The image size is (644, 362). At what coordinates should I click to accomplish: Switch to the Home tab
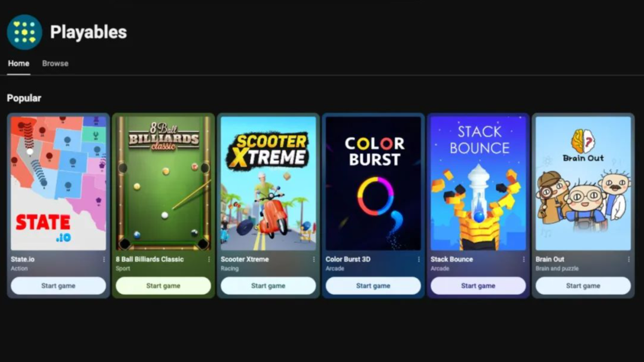click(x=19, y=63)
